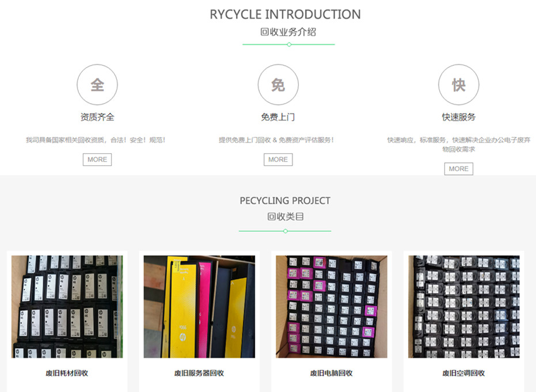Select the 废旧服务器回收 title link
This screenshot has height=392, width=536.
click(x=199, y=373)
